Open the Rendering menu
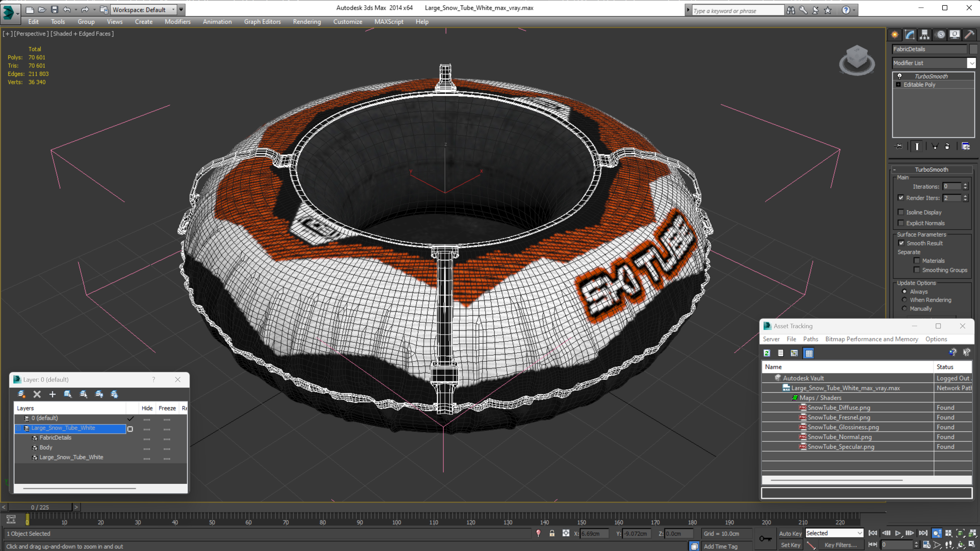 coord(307,22)
